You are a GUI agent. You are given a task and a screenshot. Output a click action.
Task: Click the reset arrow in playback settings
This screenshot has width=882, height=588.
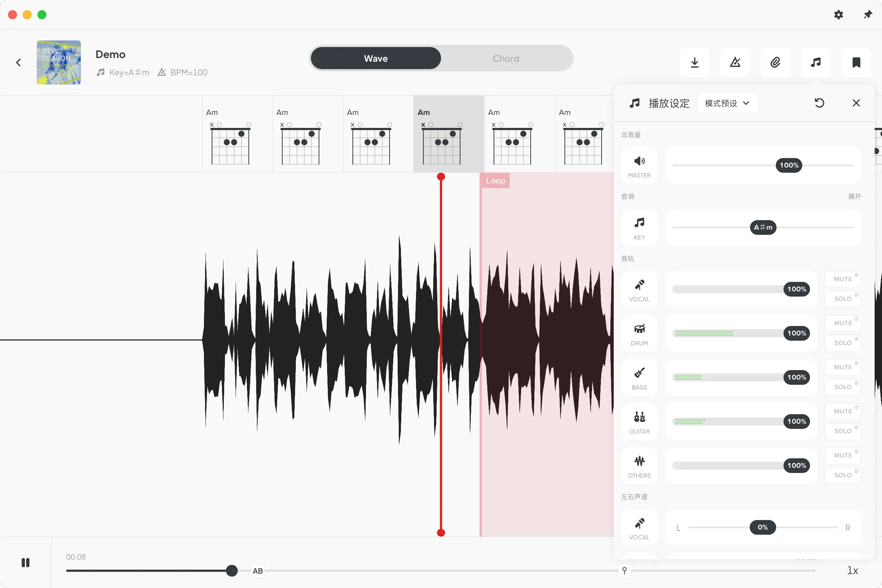(820, 103)
